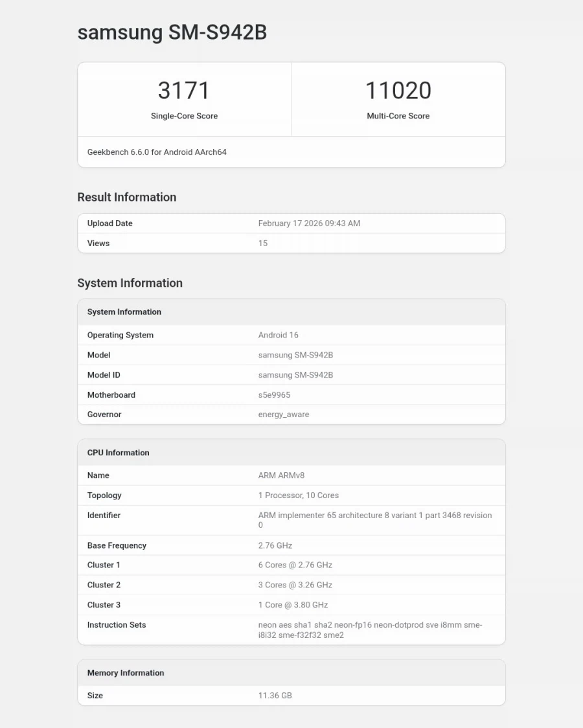This screenshot has height=728, width=583.
Task: Select the Single-Core Score label
Action: [x=184, y=116]
